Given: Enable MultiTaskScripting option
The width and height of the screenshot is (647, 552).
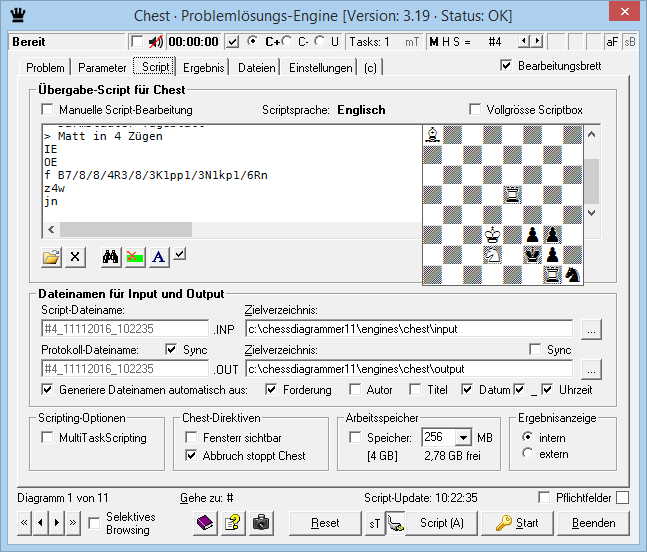Looking at the screenshot, I should pos(47,437).
